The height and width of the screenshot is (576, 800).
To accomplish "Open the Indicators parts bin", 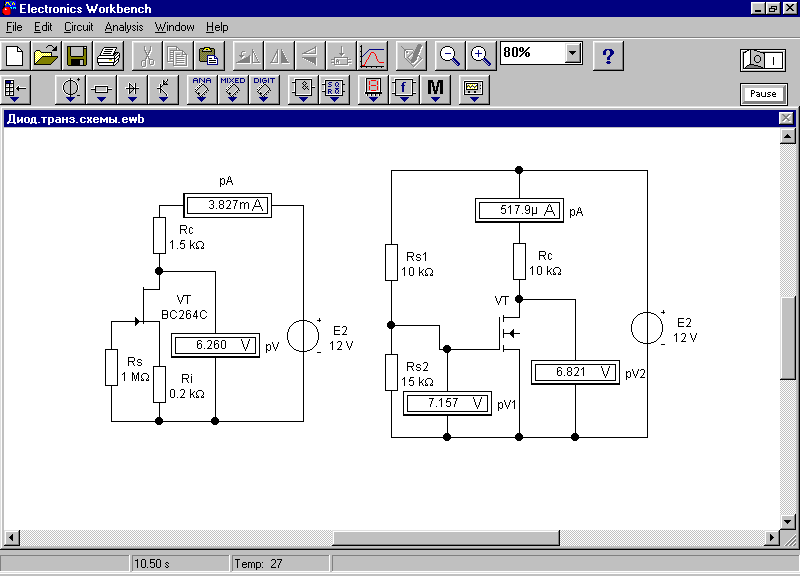I will (373, 90).
